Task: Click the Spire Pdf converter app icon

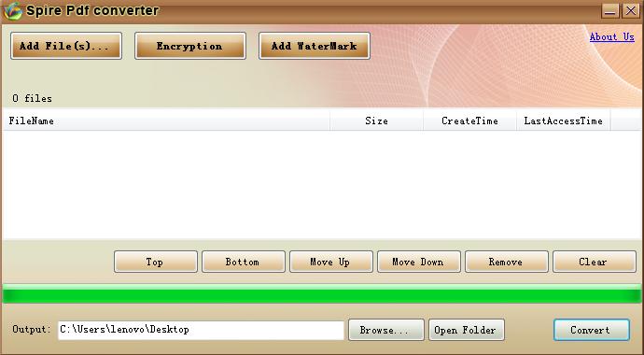Action: [x=12, y=10]
